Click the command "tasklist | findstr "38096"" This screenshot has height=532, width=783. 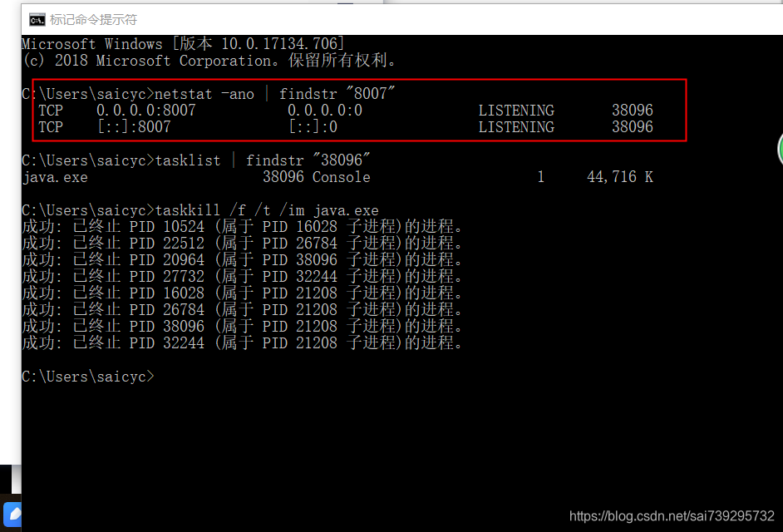[263, 160]
